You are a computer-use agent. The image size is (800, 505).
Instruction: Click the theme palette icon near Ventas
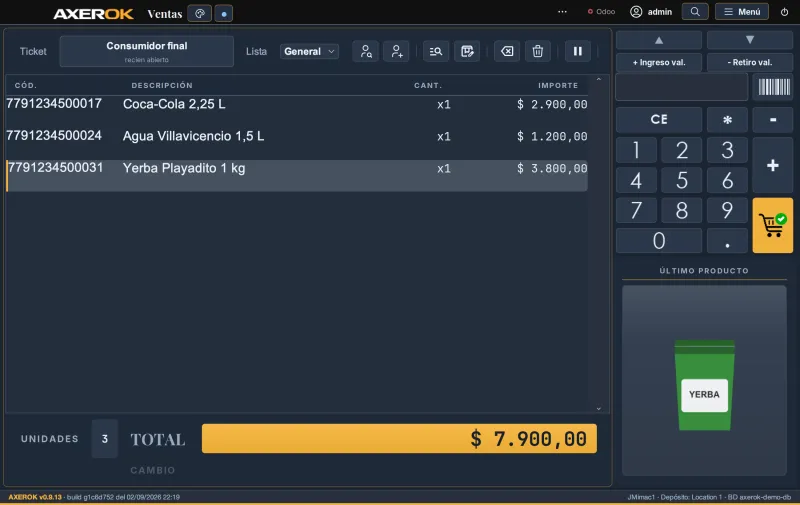tap(199, 13)
